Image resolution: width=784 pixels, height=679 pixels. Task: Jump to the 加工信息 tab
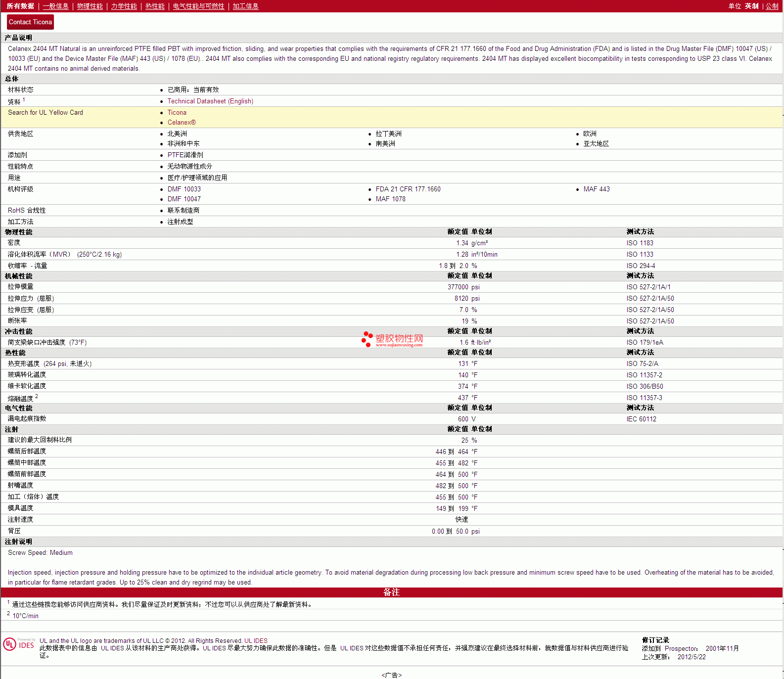(246, 6)
